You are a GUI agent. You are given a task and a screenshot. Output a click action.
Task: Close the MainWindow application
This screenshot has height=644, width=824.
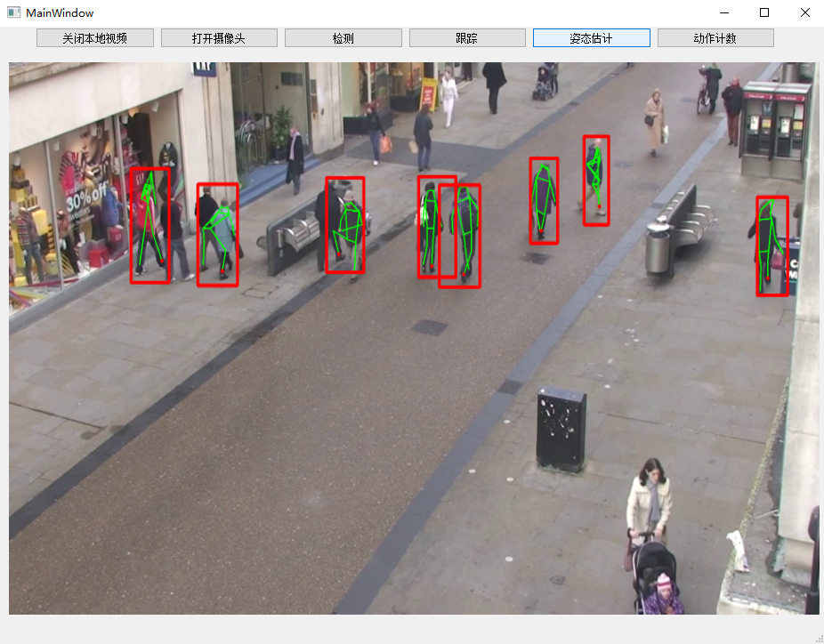804,12
